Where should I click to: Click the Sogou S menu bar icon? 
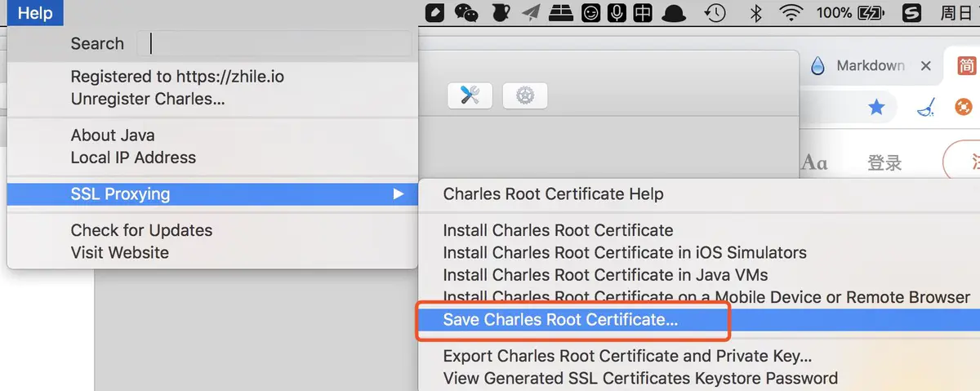912,13
